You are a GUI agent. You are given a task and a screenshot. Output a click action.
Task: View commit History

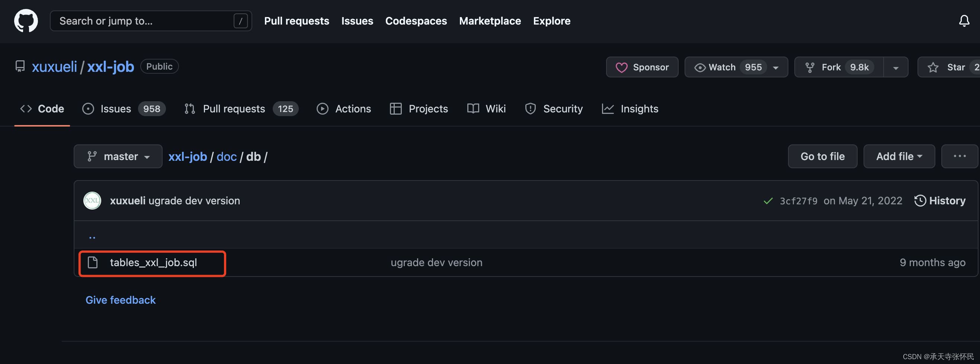(x=940, y=201)
